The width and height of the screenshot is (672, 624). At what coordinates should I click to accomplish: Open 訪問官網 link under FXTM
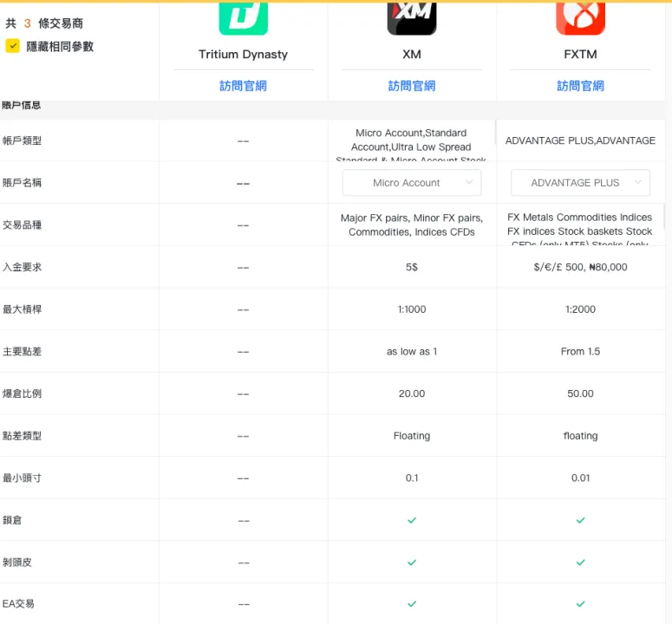pyautogui.click(x=580, y=86)
